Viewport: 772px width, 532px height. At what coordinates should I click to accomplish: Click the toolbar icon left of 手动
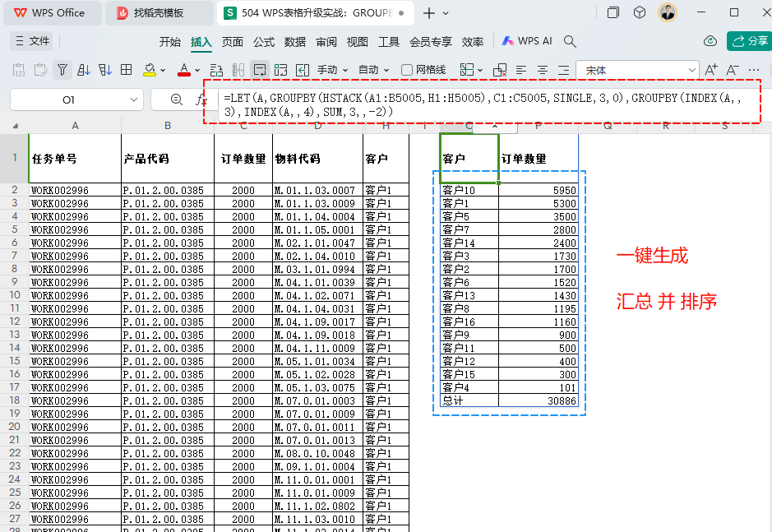click(303, 70)
